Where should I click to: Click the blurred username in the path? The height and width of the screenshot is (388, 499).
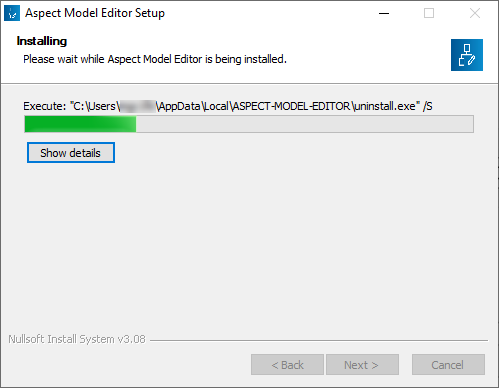coord(138,106)
